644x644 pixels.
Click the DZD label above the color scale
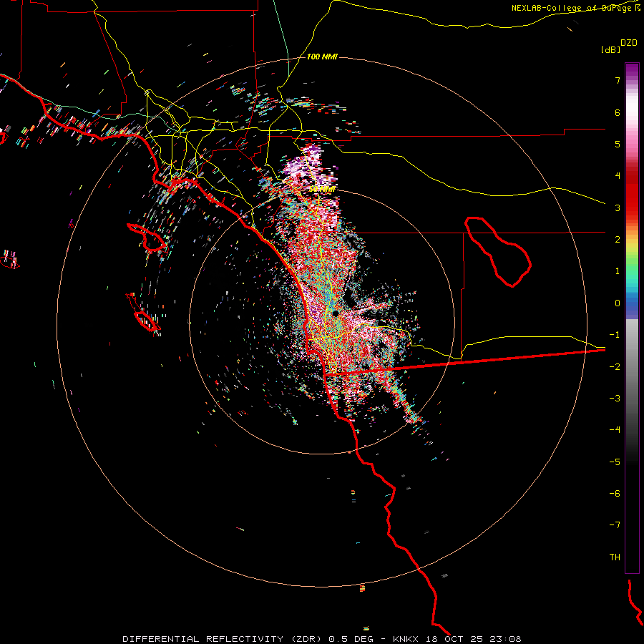(x=629, y=43)
